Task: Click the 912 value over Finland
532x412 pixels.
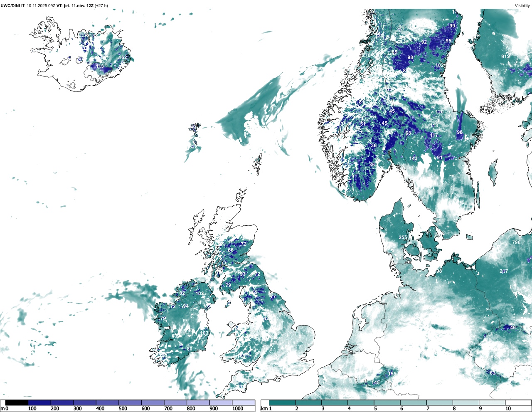Action: (505, 57)
